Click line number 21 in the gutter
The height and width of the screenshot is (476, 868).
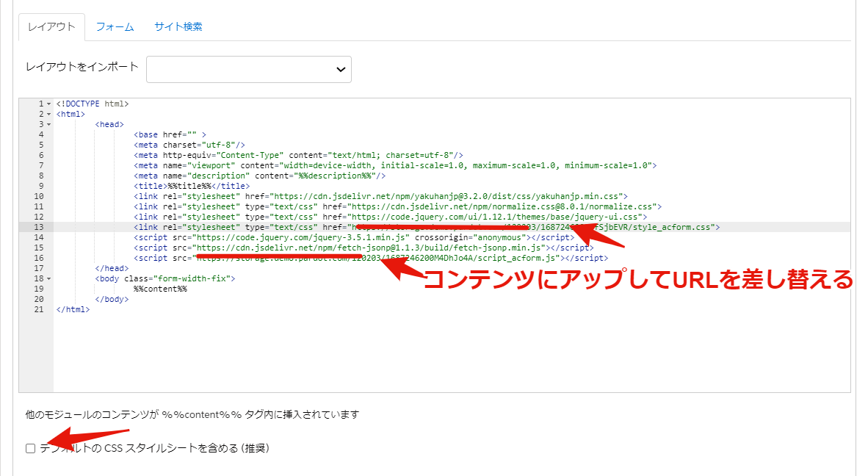tap(39, 309)
